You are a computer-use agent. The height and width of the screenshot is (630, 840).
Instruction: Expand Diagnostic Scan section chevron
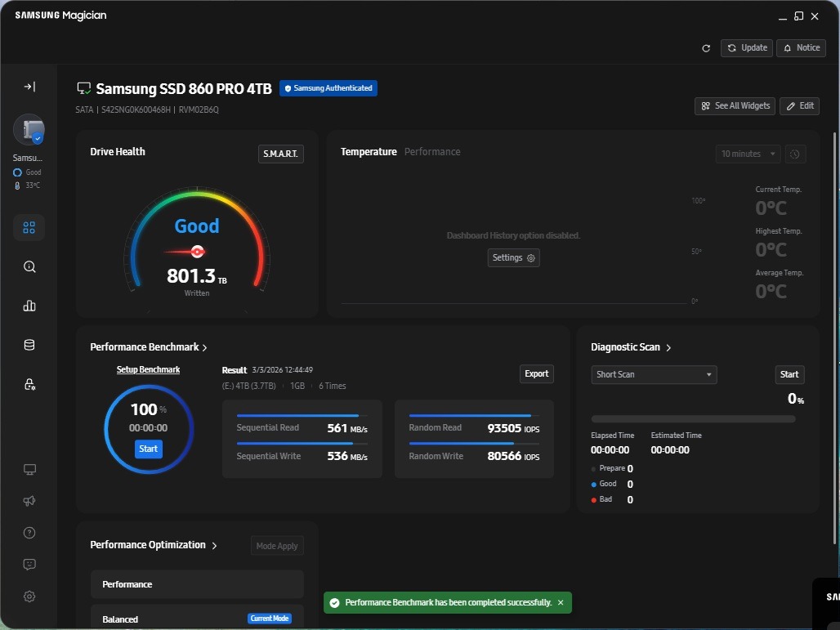[668, 347]
